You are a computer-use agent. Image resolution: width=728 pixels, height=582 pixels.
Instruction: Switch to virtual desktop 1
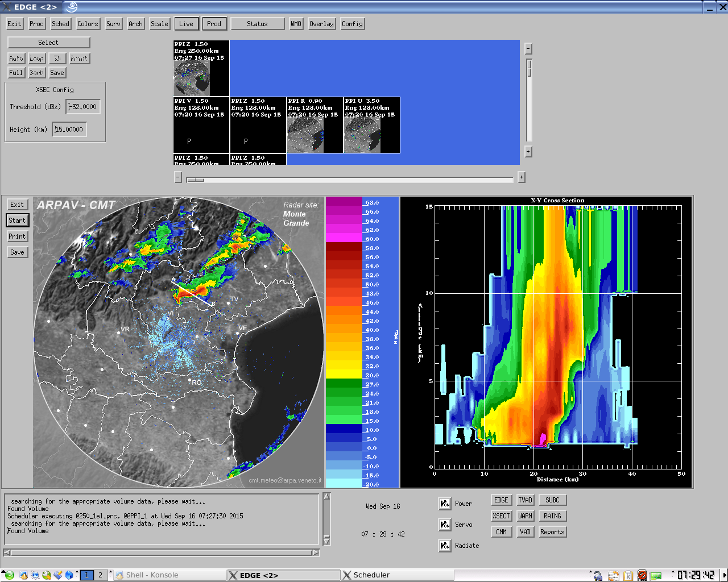86,575
